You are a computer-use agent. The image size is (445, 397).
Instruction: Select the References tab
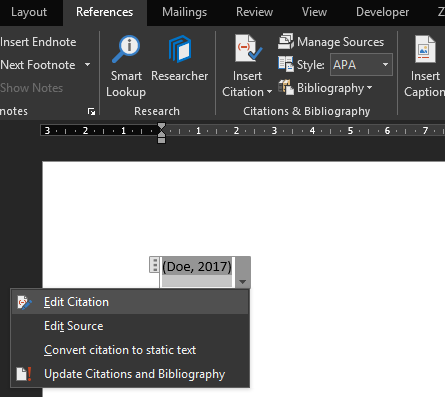click(105, 12)
